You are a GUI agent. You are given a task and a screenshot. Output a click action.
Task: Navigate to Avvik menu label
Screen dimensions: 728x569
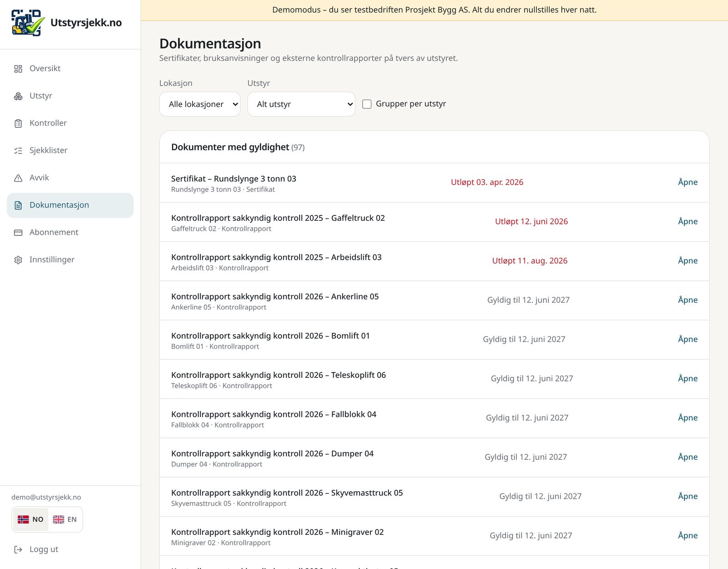pyautogui.click(x=39, y=178)
